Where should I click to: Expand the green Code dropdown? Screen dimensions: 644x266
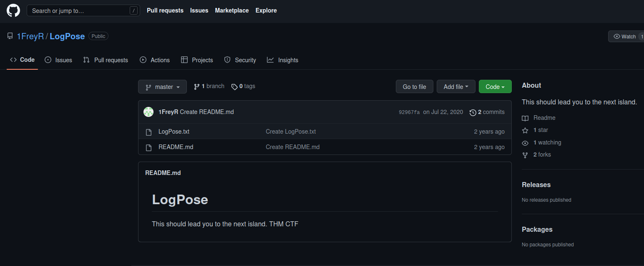click(x=495, y=87)
